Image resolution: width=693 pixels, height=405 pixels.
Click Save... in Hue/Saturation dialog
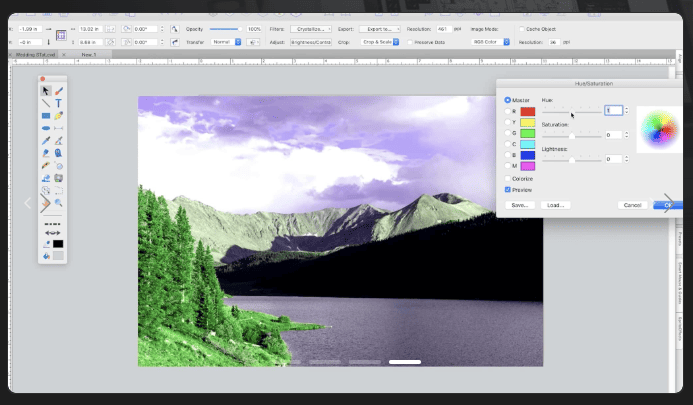(520, 205)
